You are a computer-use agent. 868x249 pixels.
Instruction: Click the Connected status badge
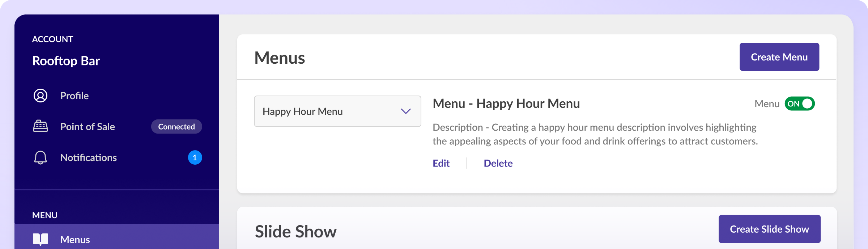click(x=176, y=127)
